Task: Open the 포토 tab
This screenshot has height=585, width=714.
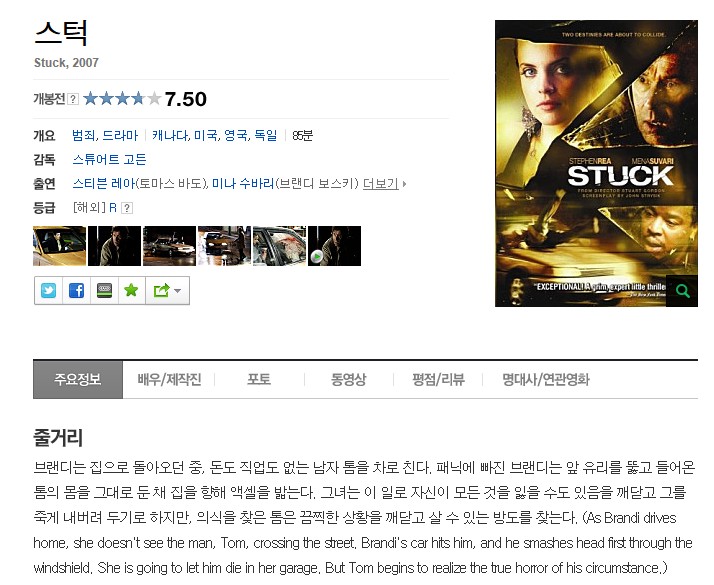Action: [259, 379]
